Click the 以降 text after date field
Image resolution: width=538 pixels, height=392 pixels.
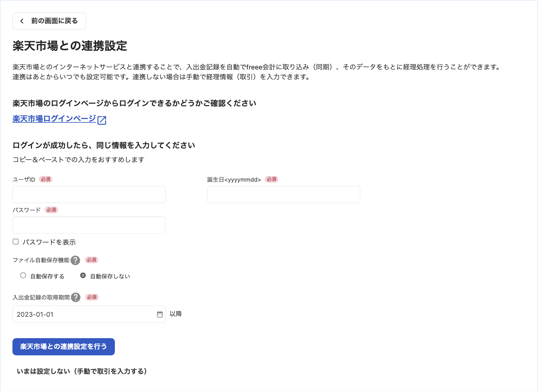point(176,314)
